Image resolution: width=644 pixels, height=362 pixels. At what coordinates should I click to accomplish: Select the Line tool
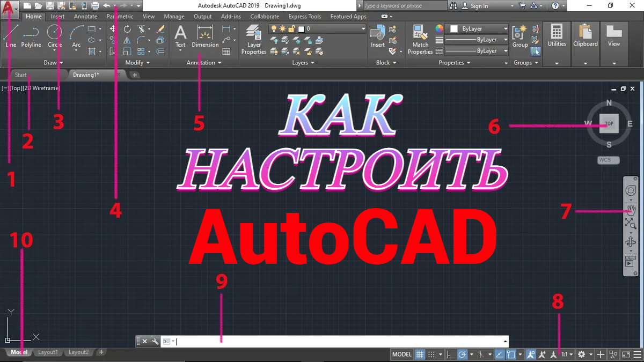point(11,35)
